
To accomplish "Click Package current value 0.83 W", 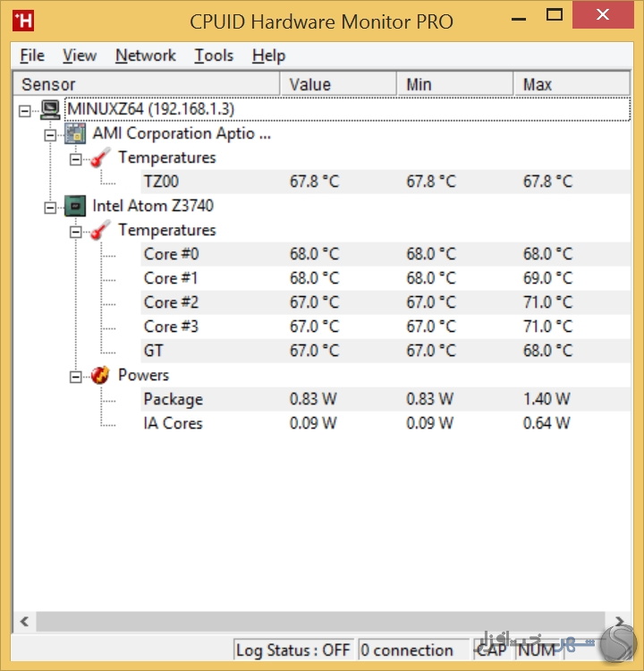I will [x=313, y=399].
